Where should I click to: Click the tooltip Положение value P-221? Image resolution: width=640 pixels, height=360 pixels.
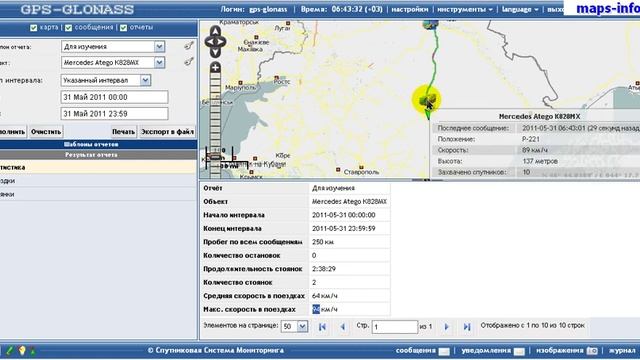(531, 139)
